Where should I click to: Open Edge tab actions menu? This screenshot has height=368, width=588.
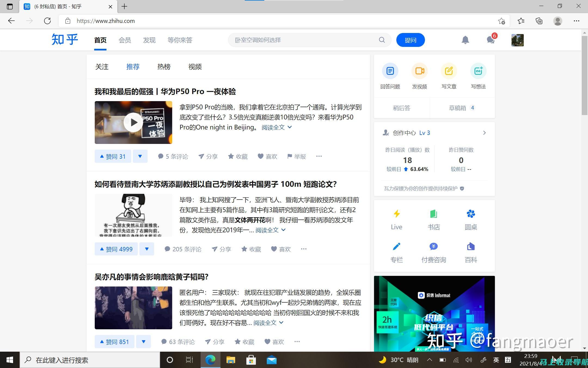[x=10, y=6]
